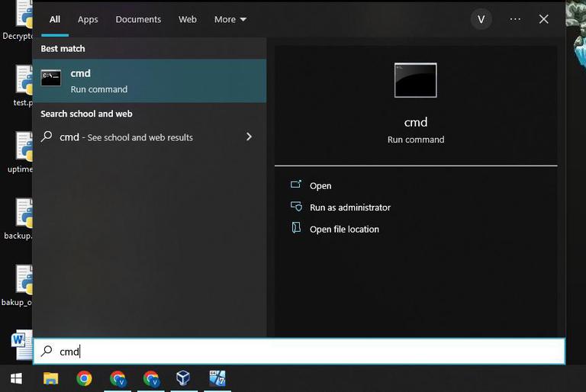Screen dimensions: 586x392
Task: Launch the first Google Chrome taskbar icon
Action: [84, 378]
